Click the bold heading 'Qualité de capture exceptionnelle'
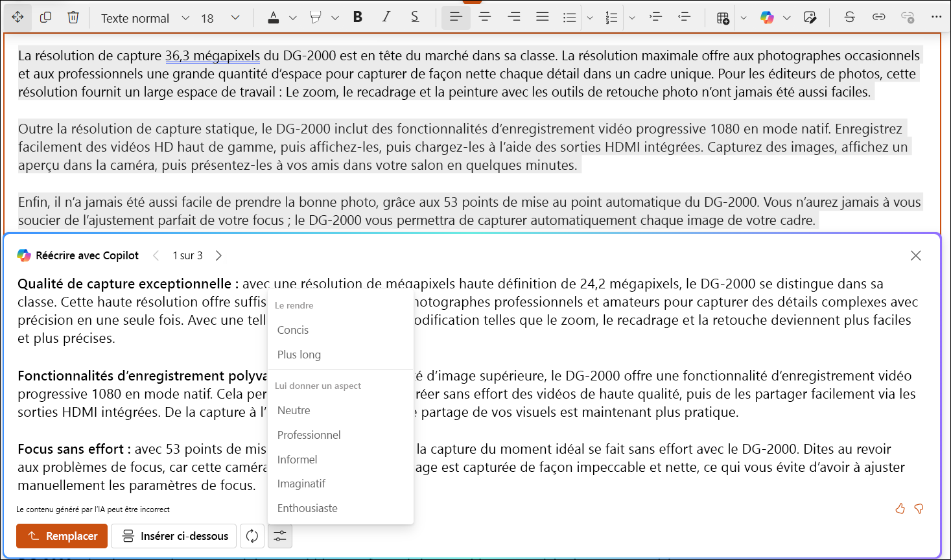 click(124, 284)
